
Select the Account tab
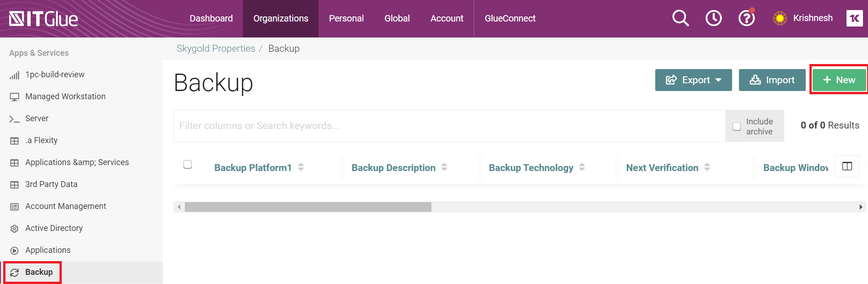pos(447,18)
